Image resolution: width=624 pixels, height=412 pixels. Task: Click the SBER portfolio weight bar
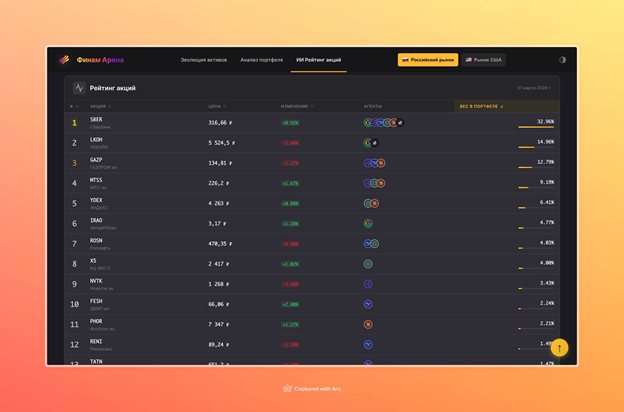[536, 127]
